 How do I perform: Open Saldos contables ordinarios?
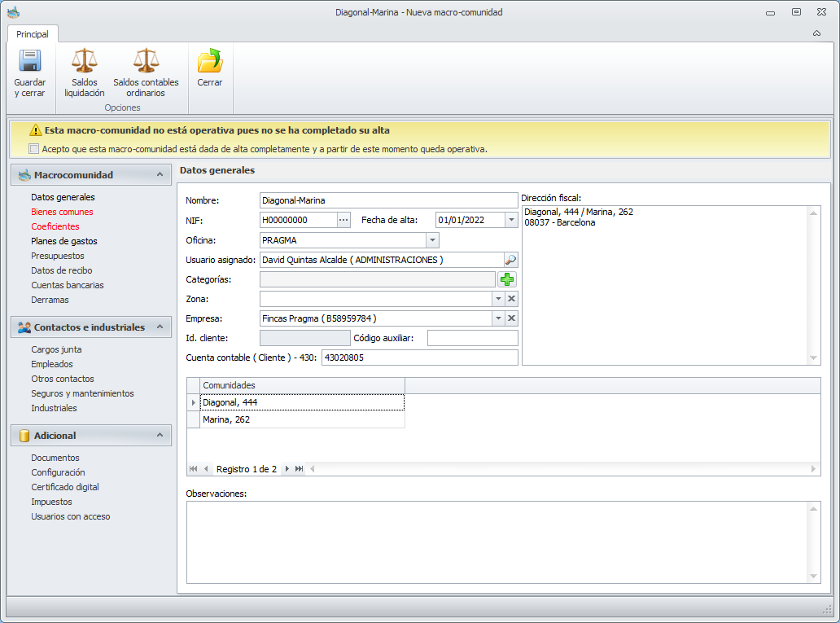[x=146, y=62]
